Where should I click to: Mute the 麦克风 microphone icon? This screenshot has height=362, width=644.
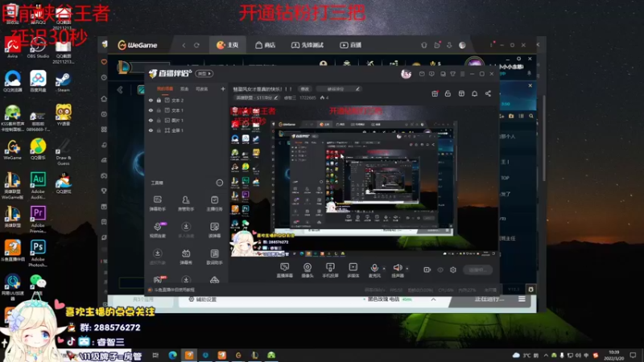tap(374, 268)
